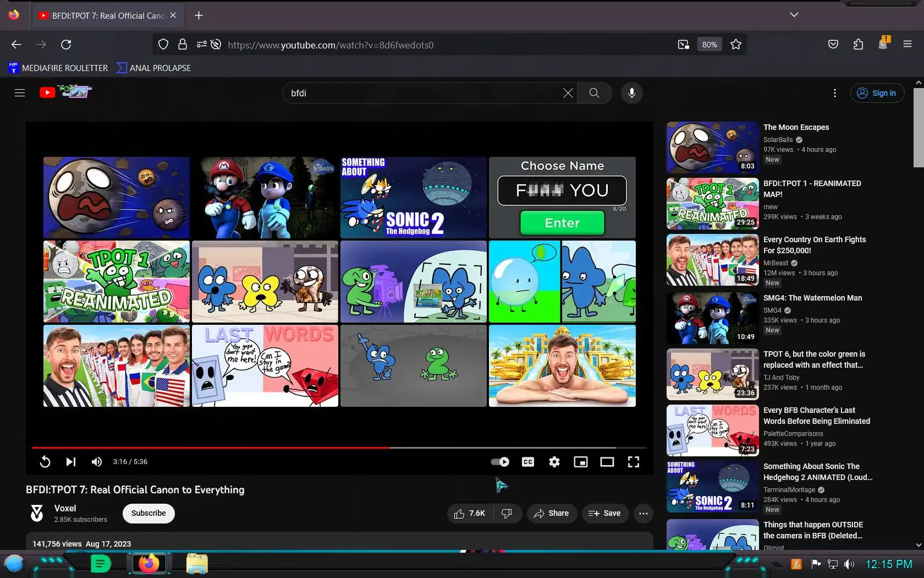The image size is (924, 578).
Task: Skip to the next video
Action: (x=71, y=462)
